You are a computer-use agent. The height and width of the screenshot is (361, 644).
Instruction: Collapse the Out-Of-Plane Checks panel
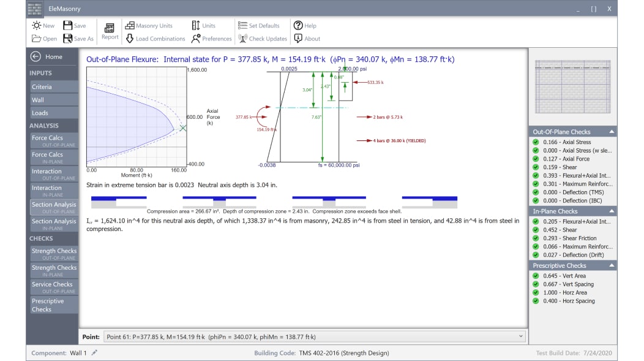(610, 132)
